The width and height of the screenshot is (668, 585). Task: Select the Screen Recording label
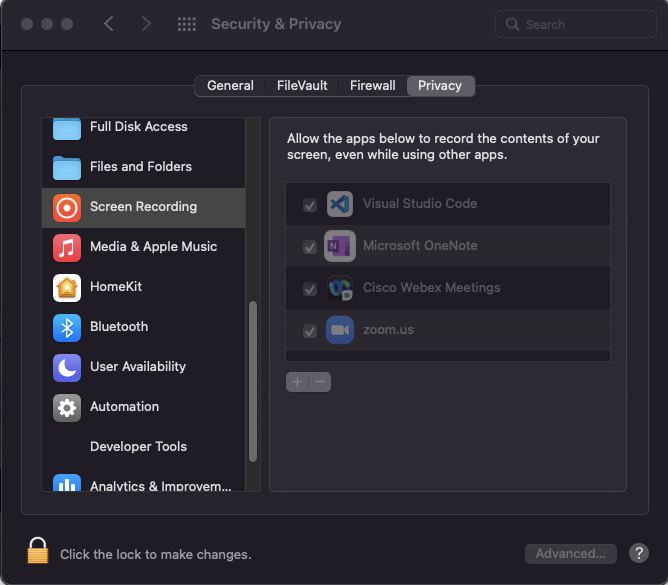click(x=144, y=207)
